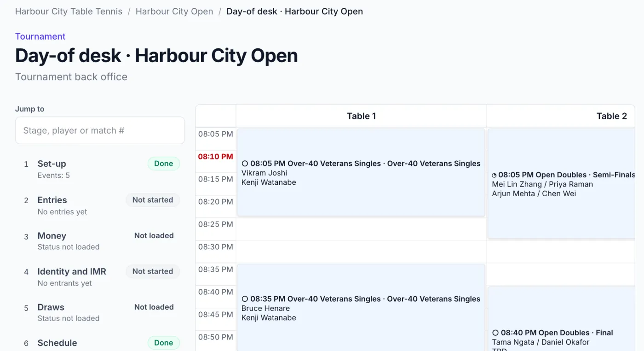Click the status circle on the Open Doubles Final match
This screenshot has width=644, height=351.
(495, 333)
